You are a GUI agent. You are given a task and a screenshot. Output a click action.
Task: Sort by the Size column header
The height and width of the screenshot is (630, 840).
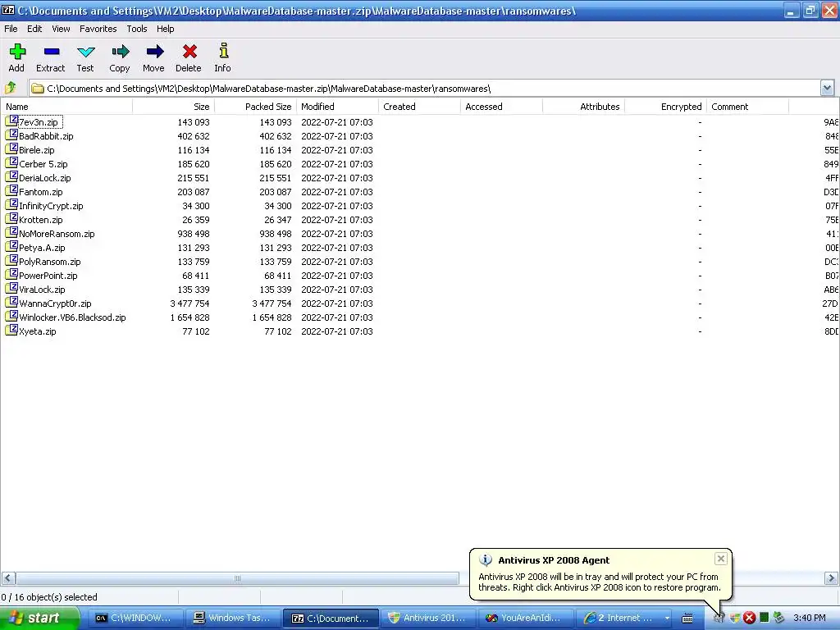174,107
